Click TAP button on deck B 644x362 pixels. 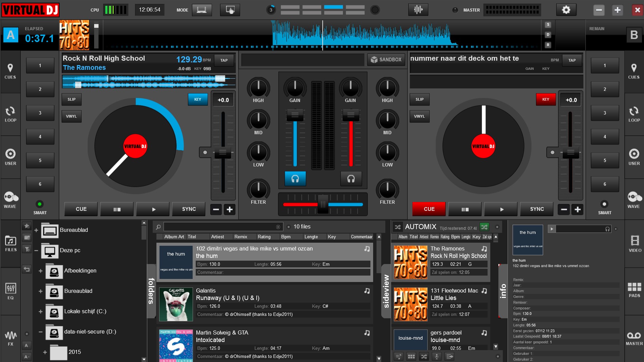pos(572,60)
